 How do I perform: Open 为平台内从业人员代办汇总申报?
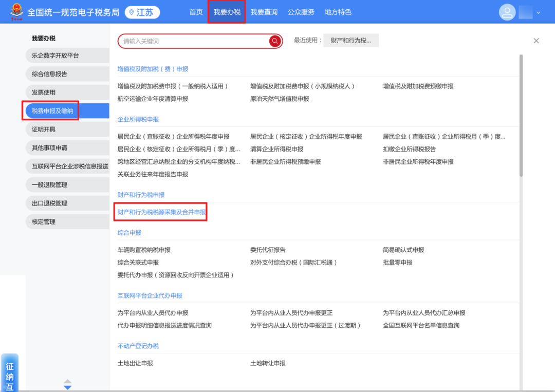[x=424, y=313]
